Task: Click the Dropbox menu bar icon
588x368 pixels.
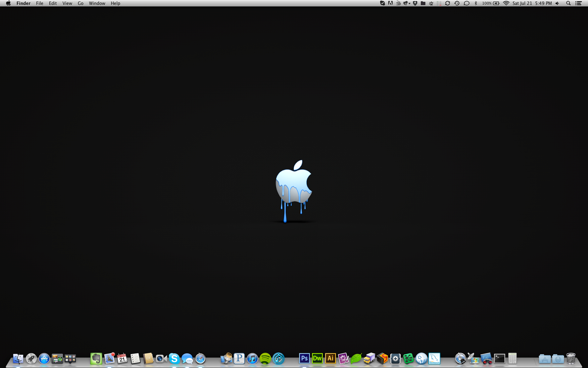Action: point(415,3)
